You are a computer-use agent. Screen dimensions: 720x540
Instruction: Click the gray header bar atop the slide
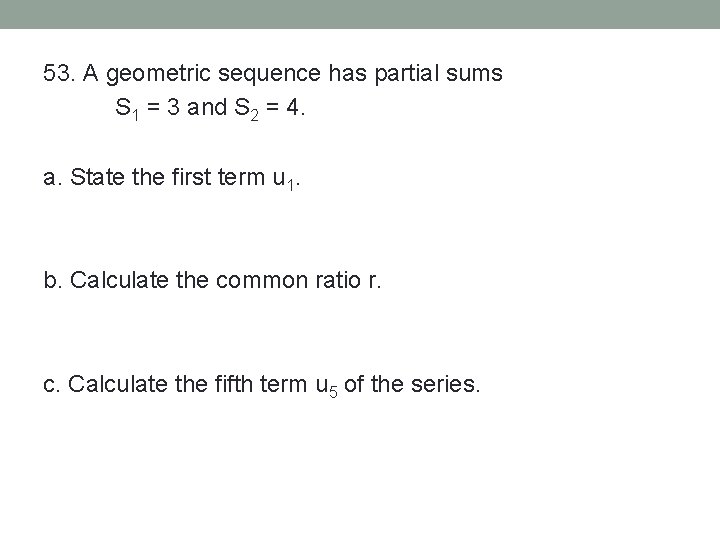(x=360, y=14)
